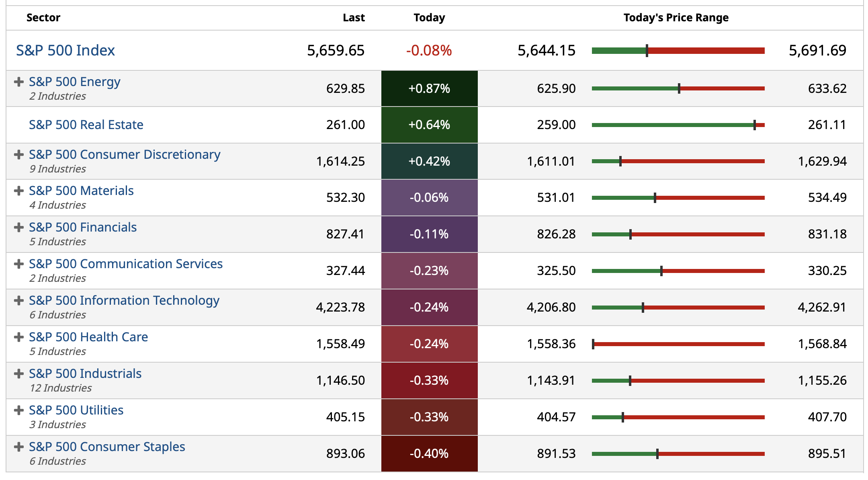Expand the S&P 500 Health Care row
The width and height of the screenshot is (868, 480).
[x=18, y=337]
